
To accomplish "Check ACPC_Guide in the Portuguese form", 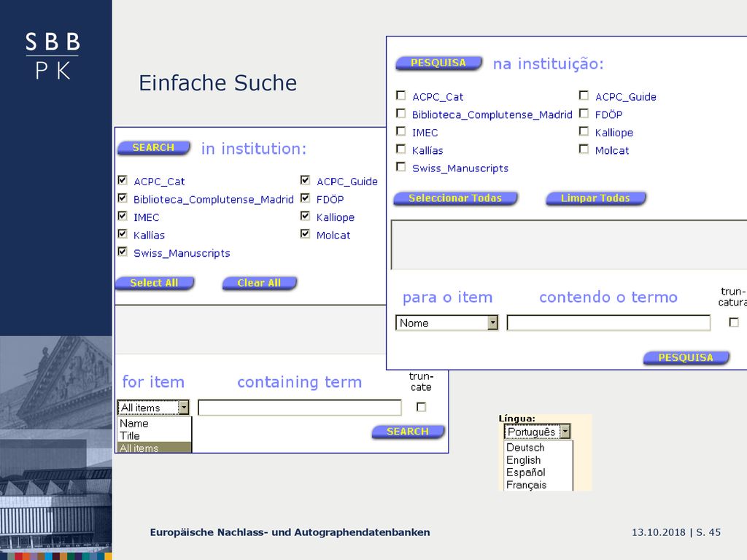I will pyautogui.click(x=584, y=96).
